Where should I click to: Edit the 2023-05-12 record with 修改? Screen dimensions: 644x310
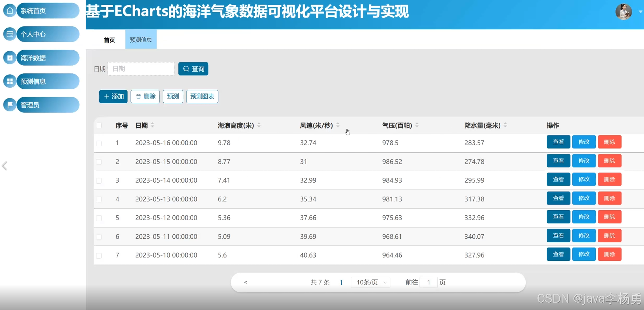pyautogui.click(x=584, y=217)
